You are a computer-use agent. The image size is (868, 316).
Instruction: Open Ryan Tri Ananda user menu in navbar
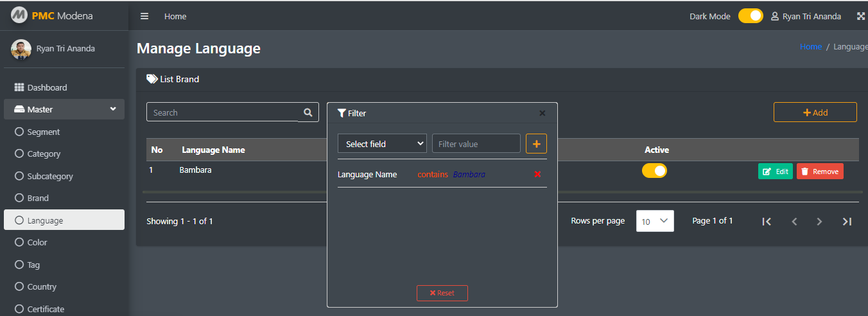(806, 16)
